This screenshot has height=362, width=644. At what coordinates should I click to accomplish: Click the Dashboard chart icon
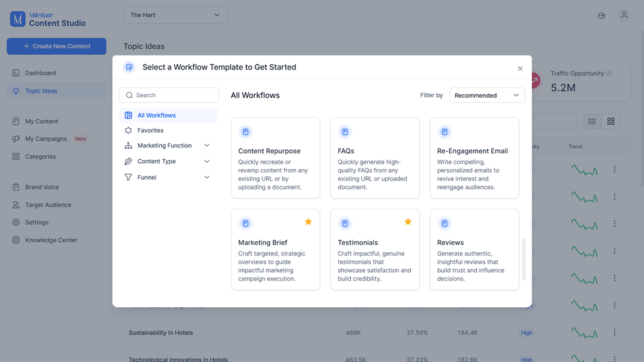tap(16, 73)
